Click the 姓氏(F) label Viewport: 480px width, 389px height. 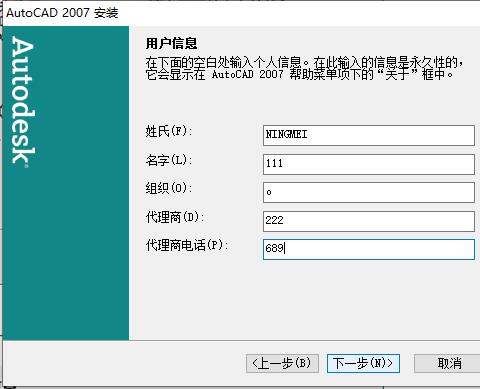169,131
